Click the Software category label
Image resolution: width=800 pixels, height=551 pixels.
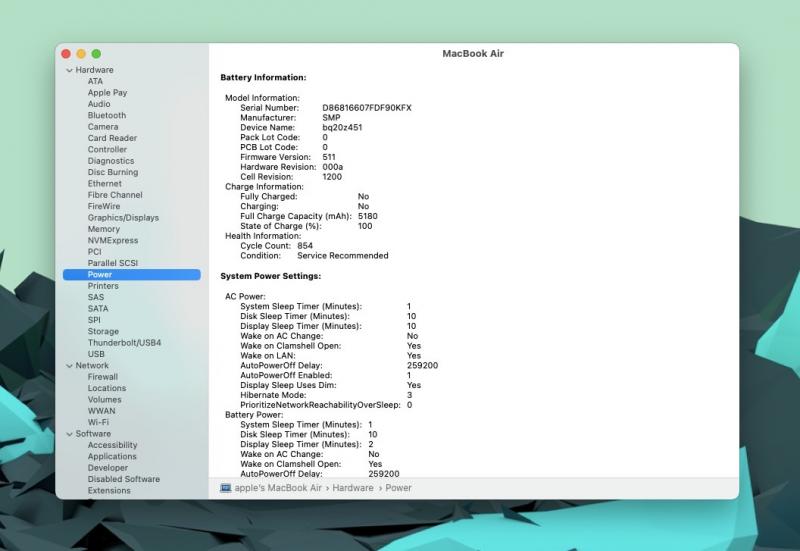coord(93,434)
